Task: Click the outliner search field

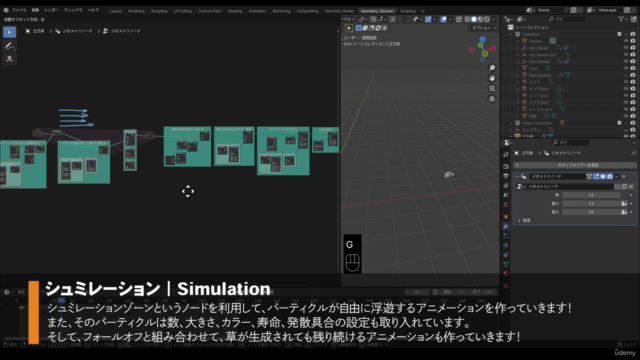Action: coord(567,19)
